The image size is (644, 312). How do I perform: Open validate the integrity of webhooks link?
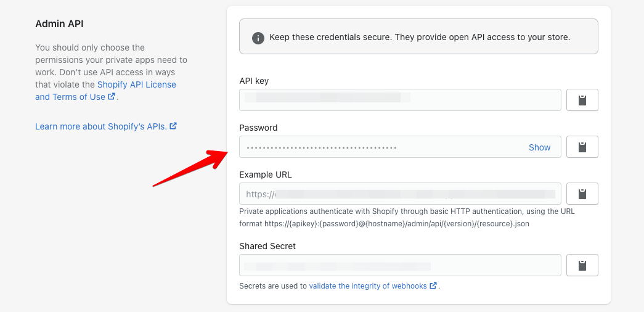[x=367, y=286]
